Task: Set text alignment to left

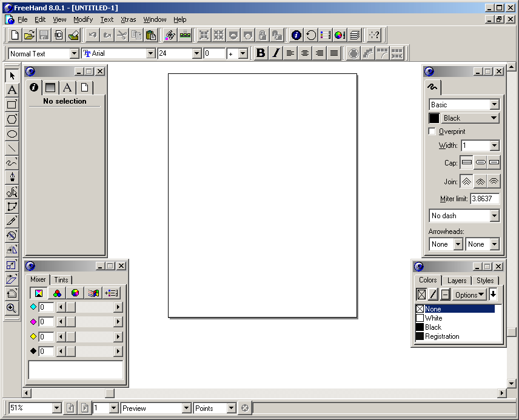Action: (290, 53)
